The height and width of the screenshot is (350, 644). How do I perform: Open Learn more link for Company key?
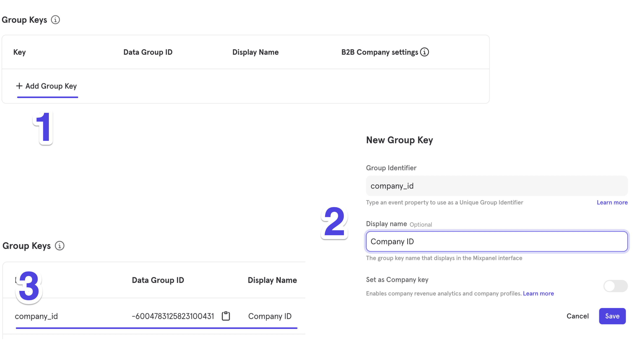click(538, 293)
